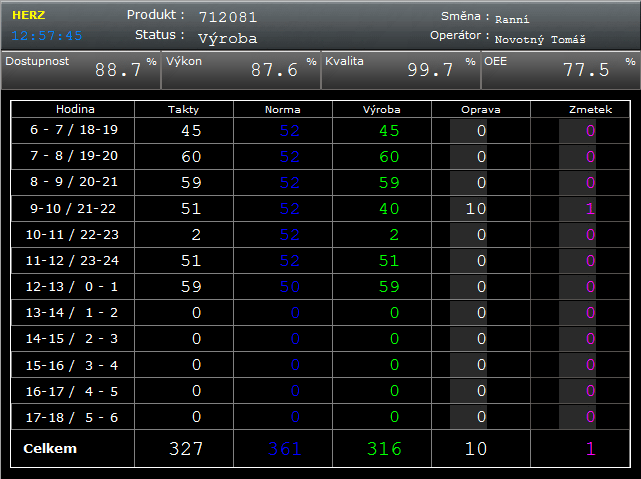The height and width of the screenshot is (479, 641).
Task: Click operator name Novotný Tomáš
Action: tap(540, 39)
